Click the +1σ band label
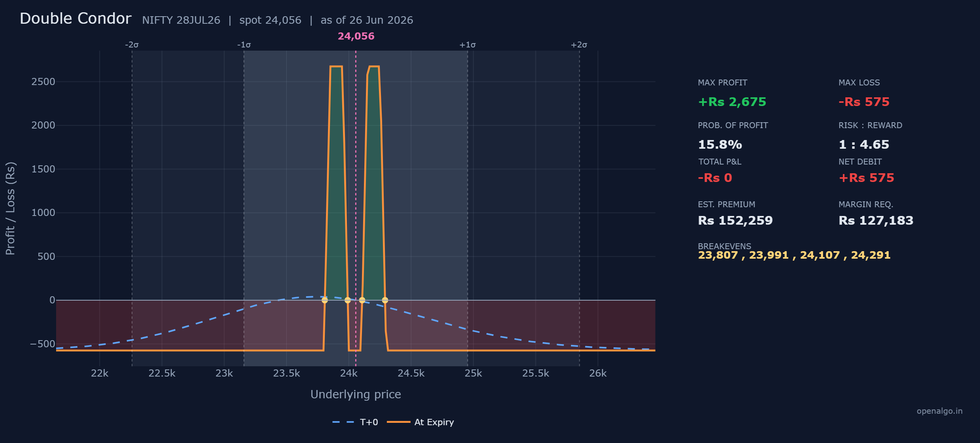Image resolution: width=980 pixels, height=443 pixels. (x=467, y=45)
